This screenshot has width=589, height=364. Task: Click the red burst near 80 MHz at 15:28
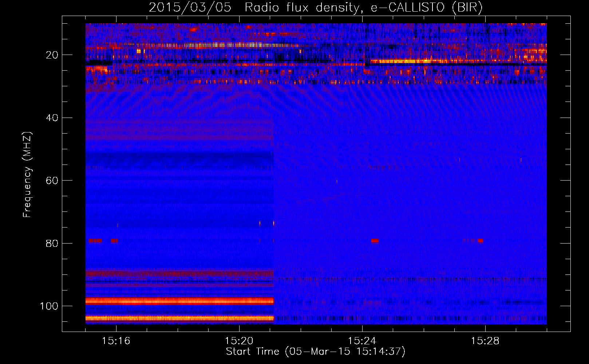tap(481, 241)
